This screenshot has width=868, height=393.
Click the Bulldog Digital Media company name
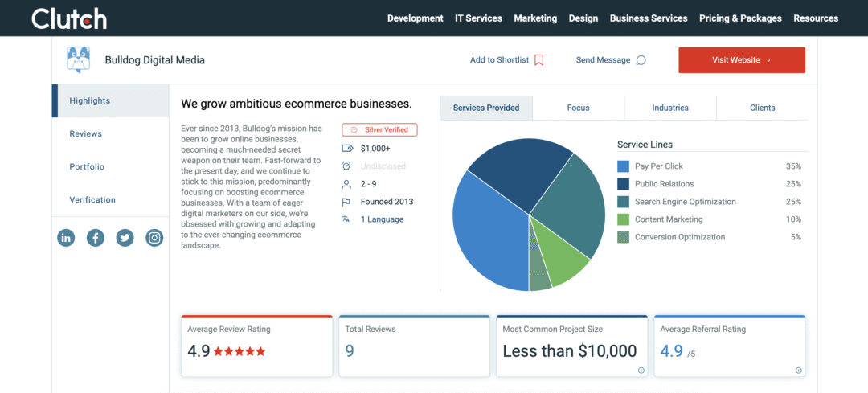pyautogui.click(x=155, y=59)
